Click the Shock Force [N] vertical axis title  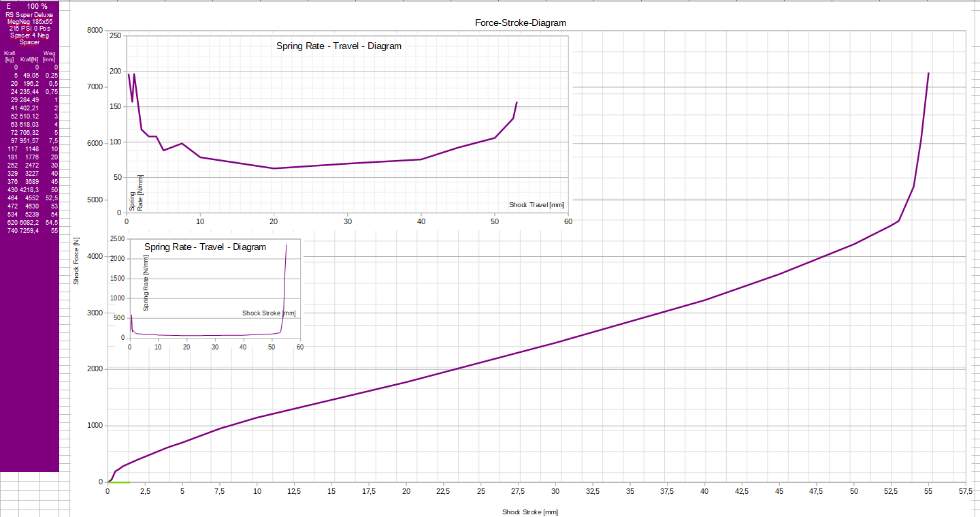(76, 260)
